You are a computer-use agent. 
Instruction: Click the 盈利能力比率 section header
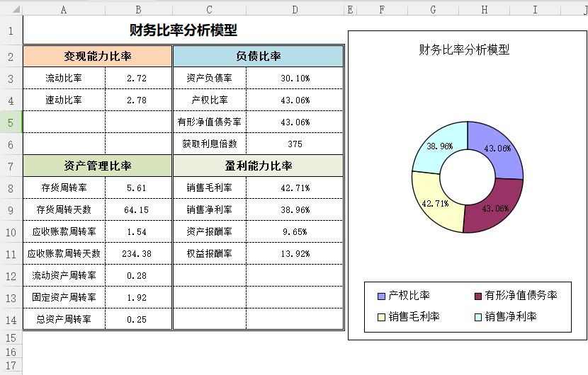click(x=258, y=166)
